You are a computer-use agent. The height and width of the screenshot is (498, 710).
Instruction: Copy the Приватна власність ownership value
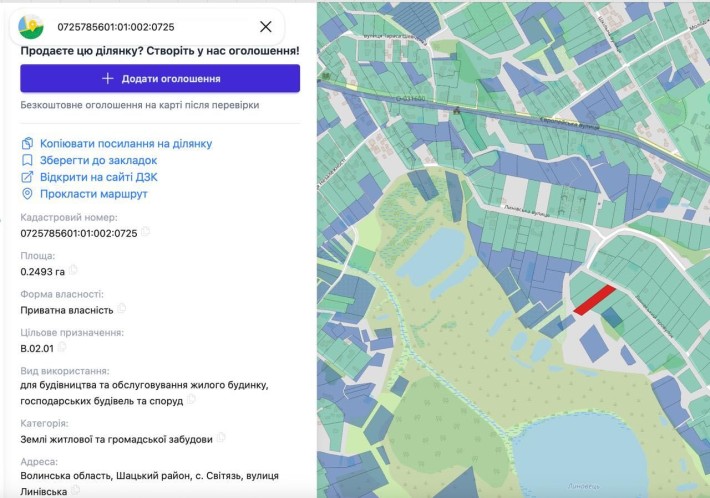tap(121, 308)
